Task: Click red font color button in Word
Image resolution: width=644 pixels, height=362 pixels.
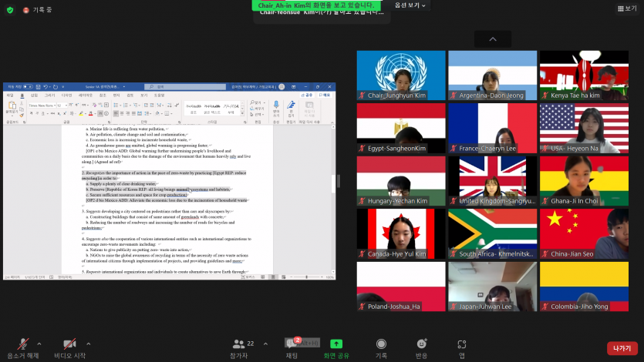Action: [91, 113]
